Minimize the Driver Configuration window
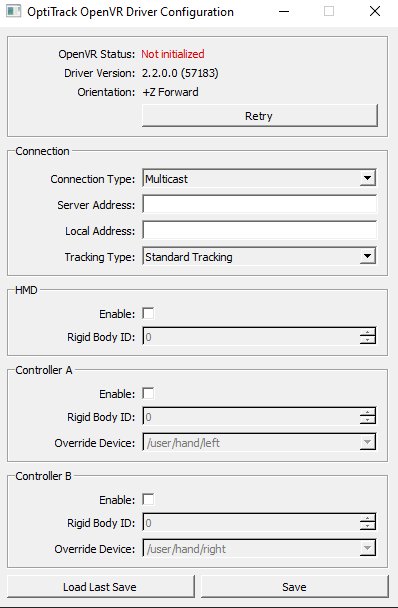The width and height of the screenshot is (398, 608). click(x=284, y=12)
